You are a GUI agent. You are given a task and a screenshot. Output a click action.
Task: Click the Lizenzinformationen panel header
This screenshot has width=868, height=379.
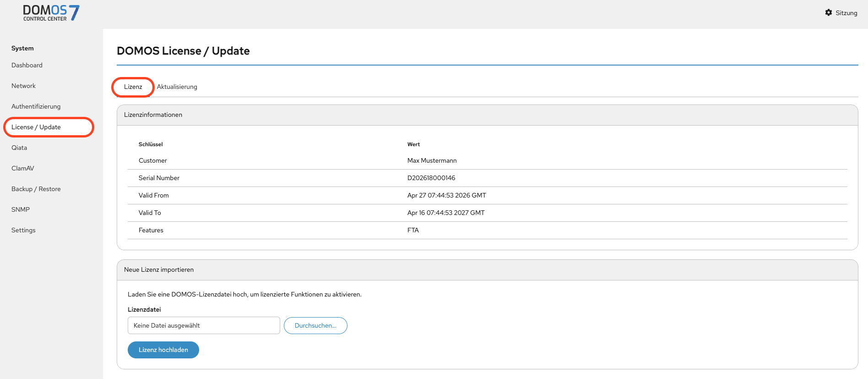coord(487,115)
